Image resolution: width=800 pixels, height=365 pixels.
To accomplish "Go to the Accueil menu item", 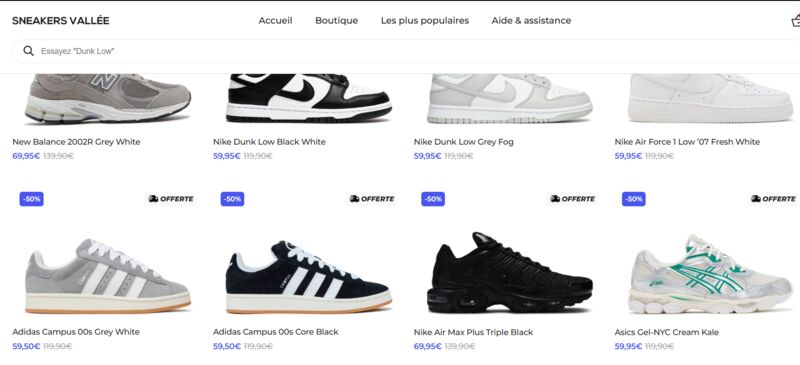I will [x=276, y=20].
